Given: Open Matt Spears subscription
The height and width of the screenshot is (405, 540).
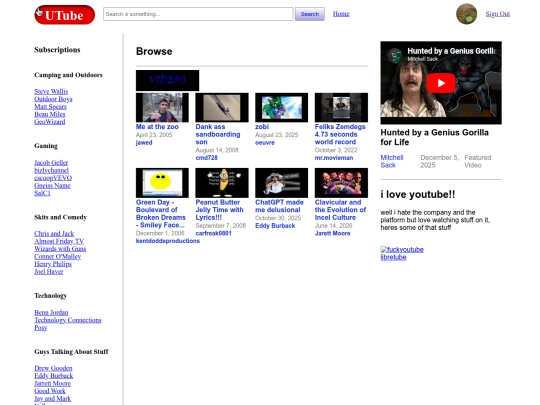Looking at the screenshot, I should point(50,107).
